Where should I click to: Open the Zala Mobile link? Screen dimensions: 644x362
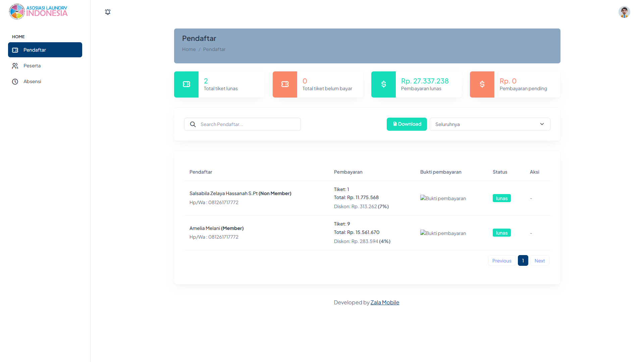pos(385,302)
